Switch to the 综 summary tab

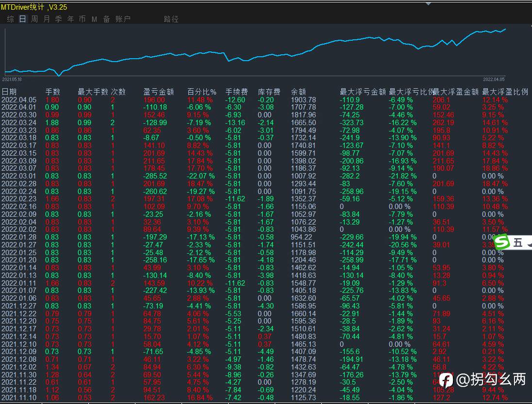(x=11, y=19)
